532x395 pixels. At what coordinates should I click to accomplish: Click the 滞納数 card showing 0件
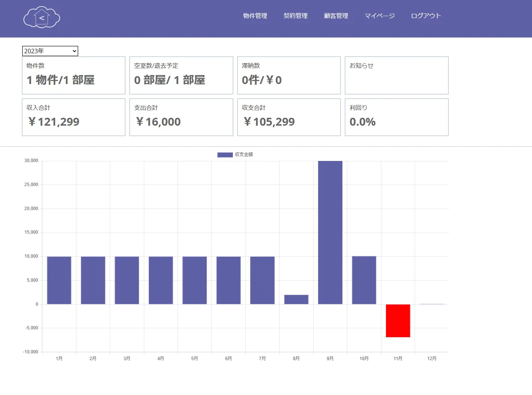[x=288, y=75]
